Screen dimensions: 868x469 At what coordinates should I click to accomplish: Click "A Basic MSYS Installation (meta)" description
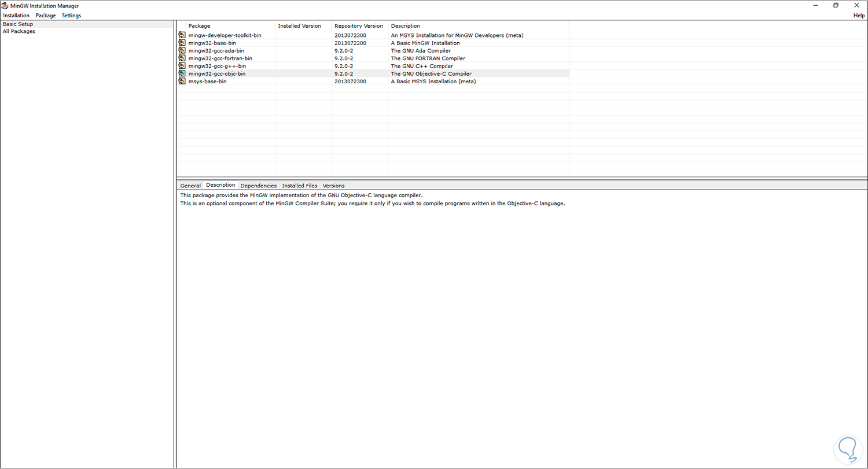coord(433,81)
